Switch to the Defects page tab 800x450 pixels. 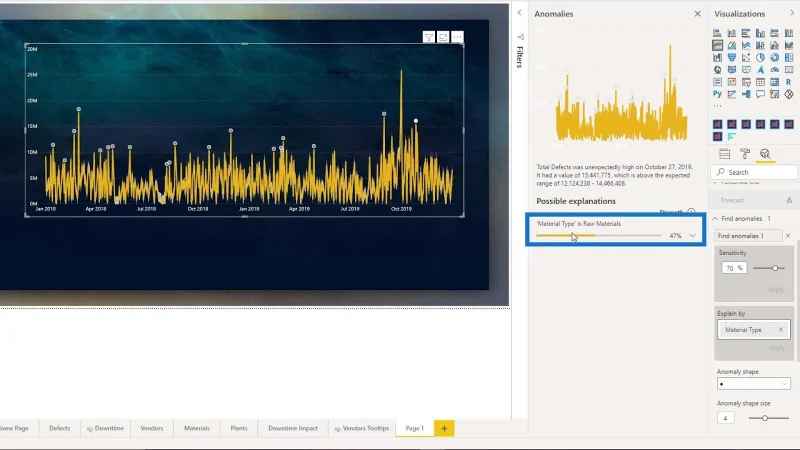60,428
